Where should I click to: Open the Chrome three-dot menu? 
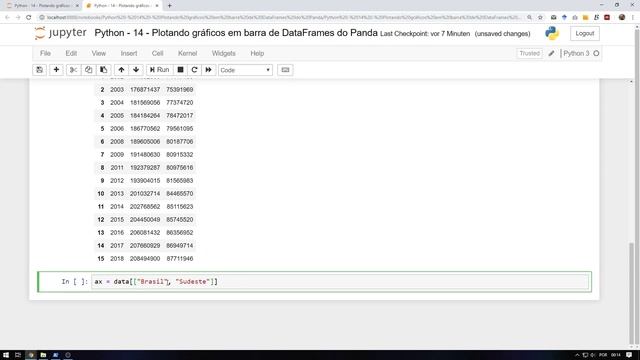click(x=633, y=18)
